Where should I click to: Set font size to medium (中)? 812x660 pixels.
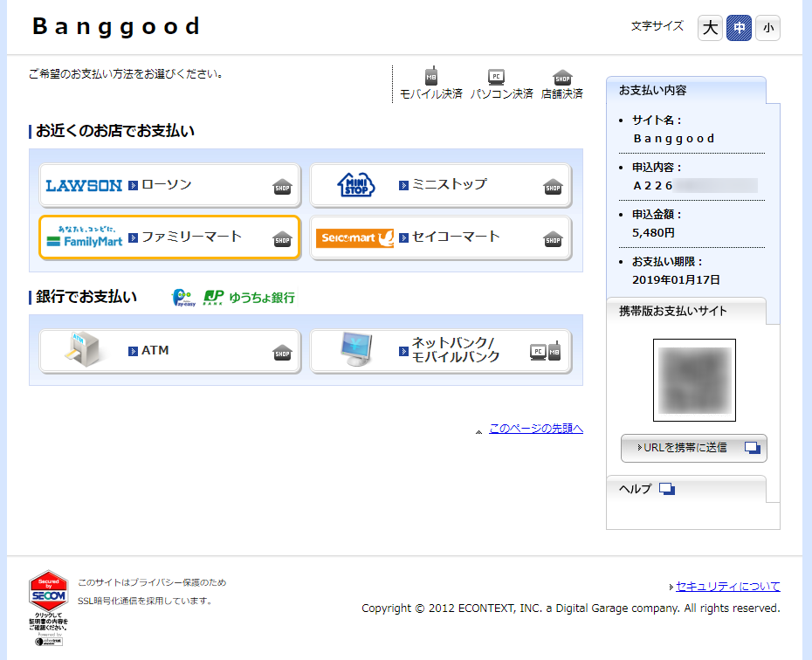(739, 27)
